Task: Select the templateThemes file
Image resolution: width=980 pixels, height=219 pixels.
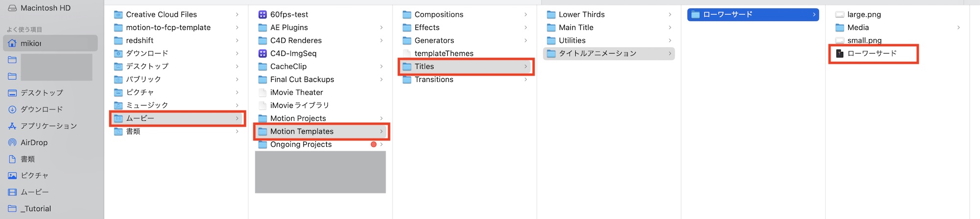Action: [x=443, y=54]
